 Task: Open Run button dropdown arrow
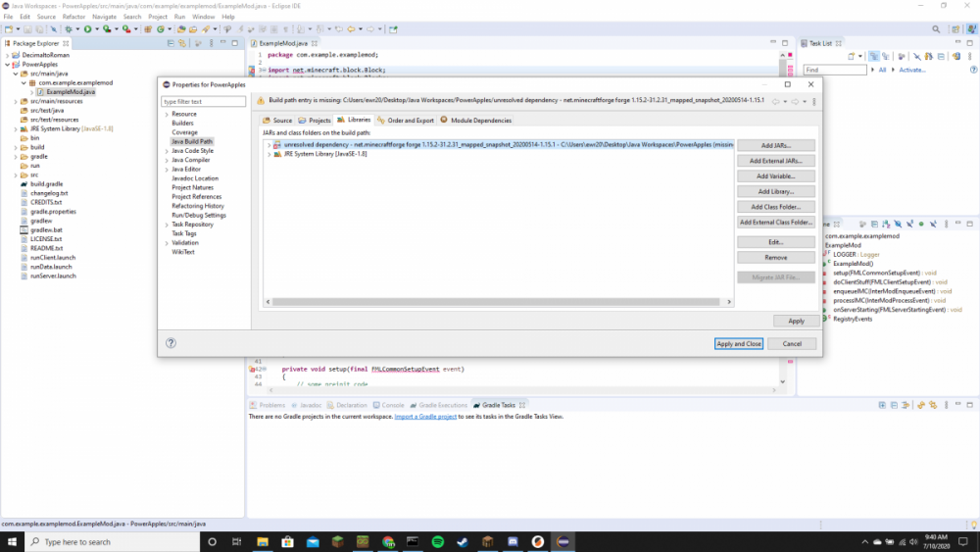(97, 28)
